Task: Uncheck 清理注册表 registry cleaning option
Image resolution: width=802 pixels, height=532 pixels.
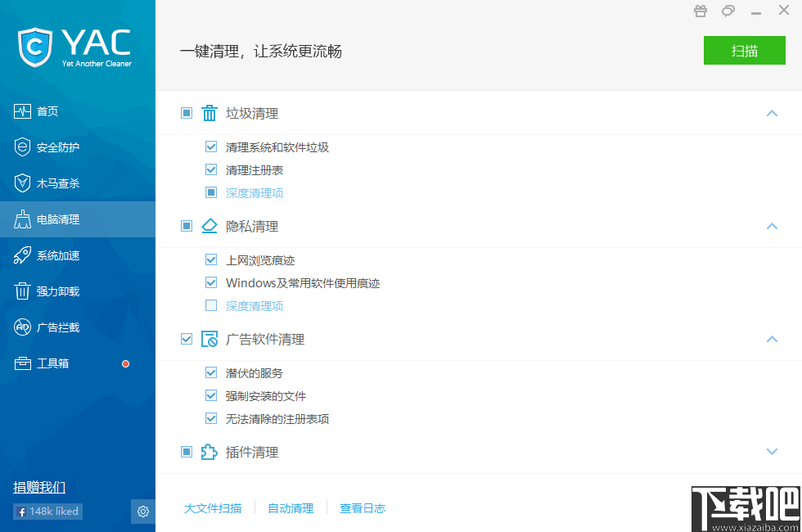Action: (x=211, y=169)
